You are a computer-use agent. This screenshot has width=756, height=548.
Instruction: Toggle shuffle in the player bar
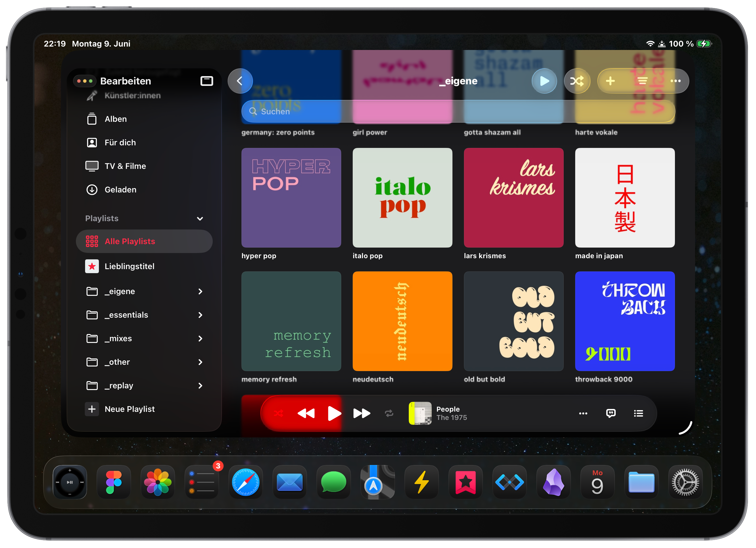[x=279, y=414]
